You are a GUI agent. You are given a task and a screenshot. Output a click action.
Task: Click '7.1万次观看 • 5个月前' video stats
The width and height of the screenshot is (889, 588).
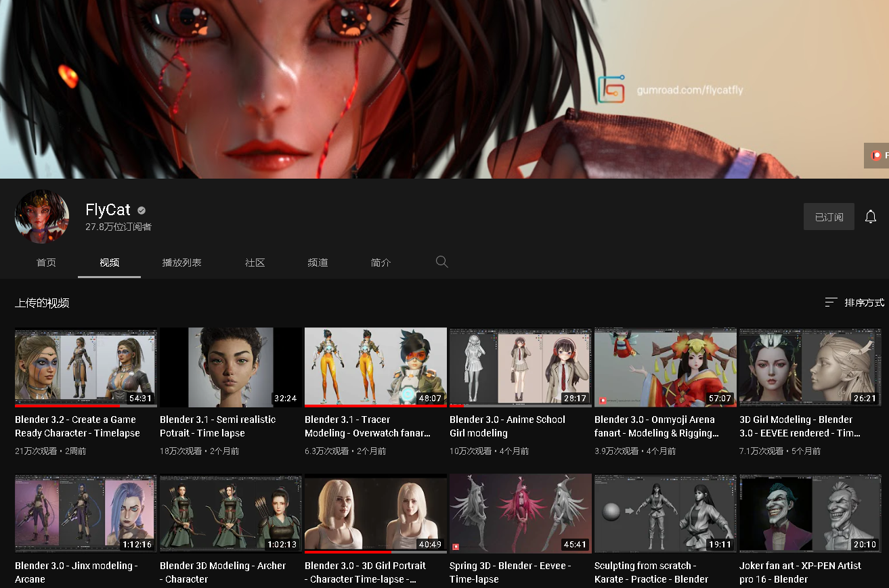pyautogui.click(x=780, y=451)
